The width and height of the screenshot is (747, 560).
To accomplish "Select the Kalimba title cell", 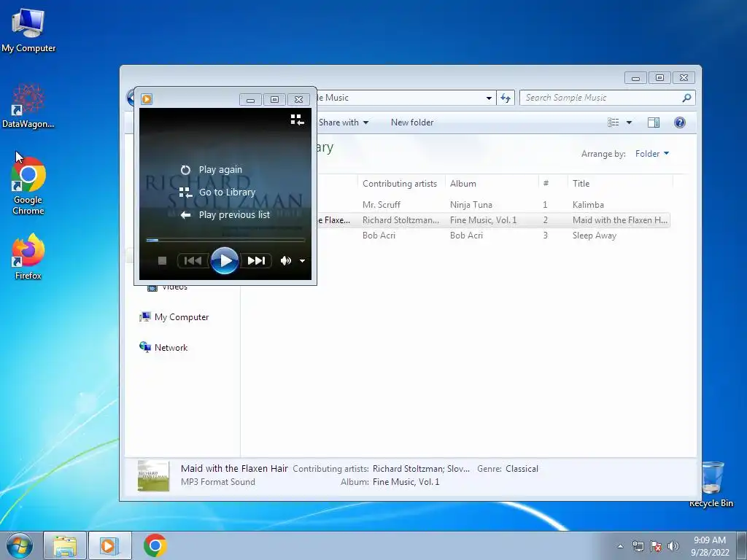I will pyautogui.click(x=588, y=205).
